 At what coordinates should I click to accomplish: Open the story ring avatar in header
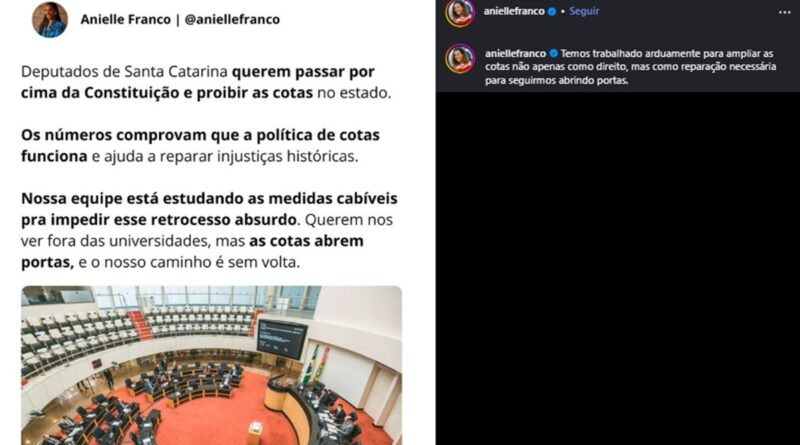point(460,12)
